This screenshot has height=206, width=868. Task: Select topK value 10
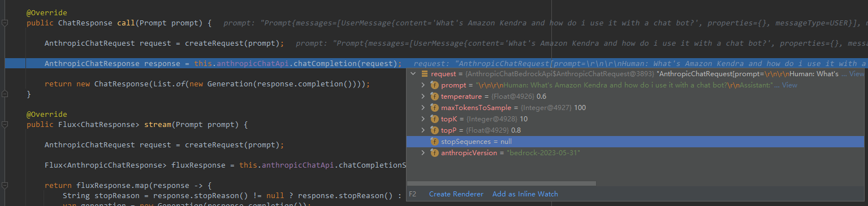[x=524, y=119]
